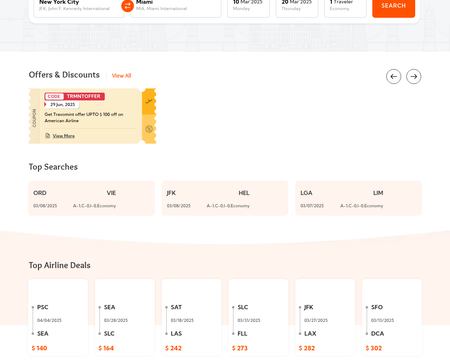Show previous offers with left arrow
450x360 pixels.
coord(393,76)
